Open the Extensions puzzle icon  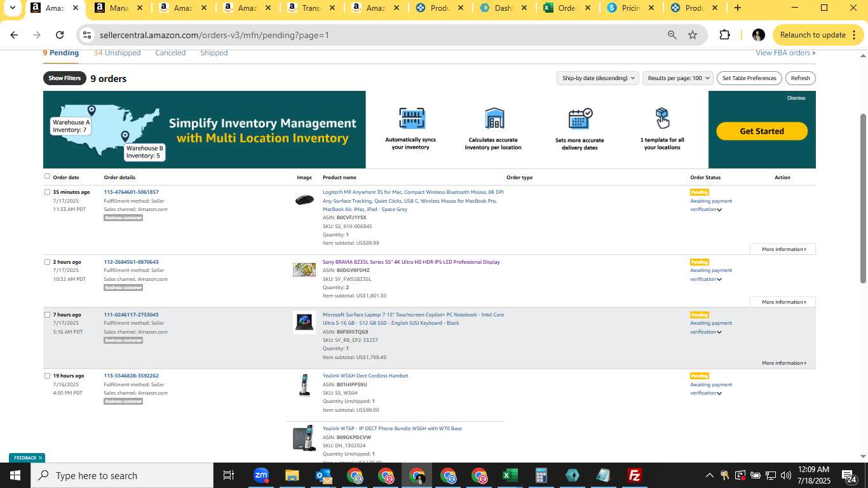pyautogui.click(x=724, y=35)
